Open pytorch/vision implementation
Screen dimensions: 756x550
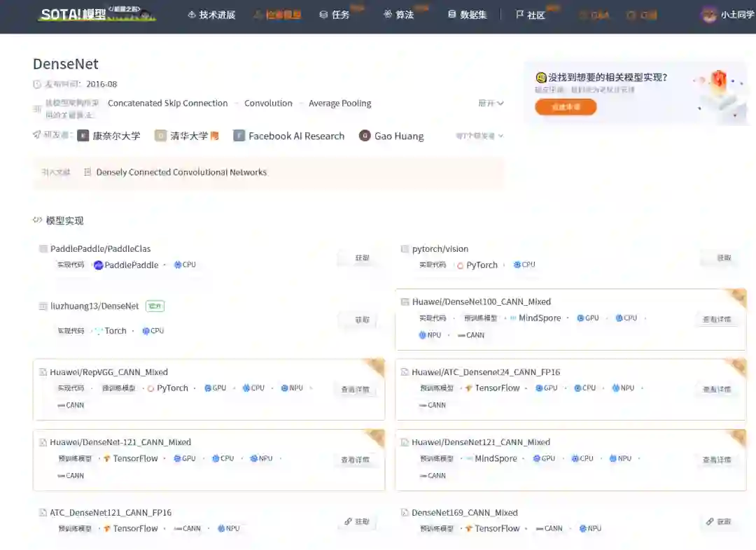pyautogui.click(x=440, y=248)
